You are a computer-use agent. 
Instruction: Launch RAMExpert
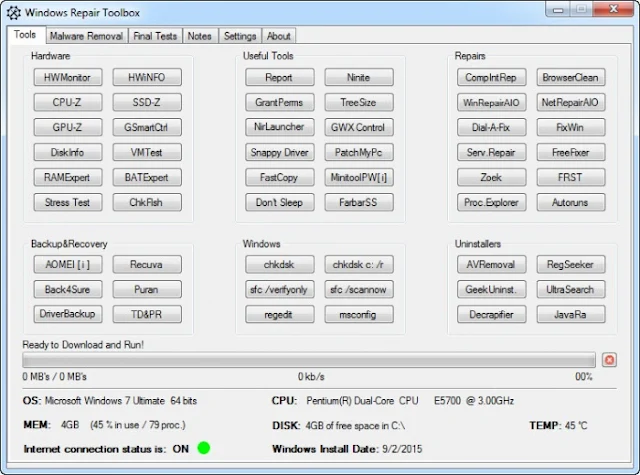68,177
